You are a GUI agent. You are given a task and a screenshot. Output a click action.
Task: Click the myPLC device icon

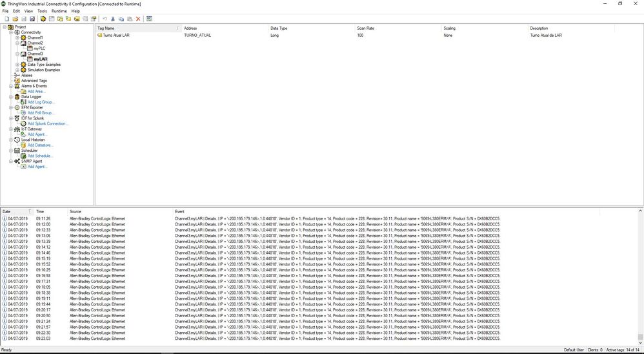pyautogui.click(x=30, y=48)
